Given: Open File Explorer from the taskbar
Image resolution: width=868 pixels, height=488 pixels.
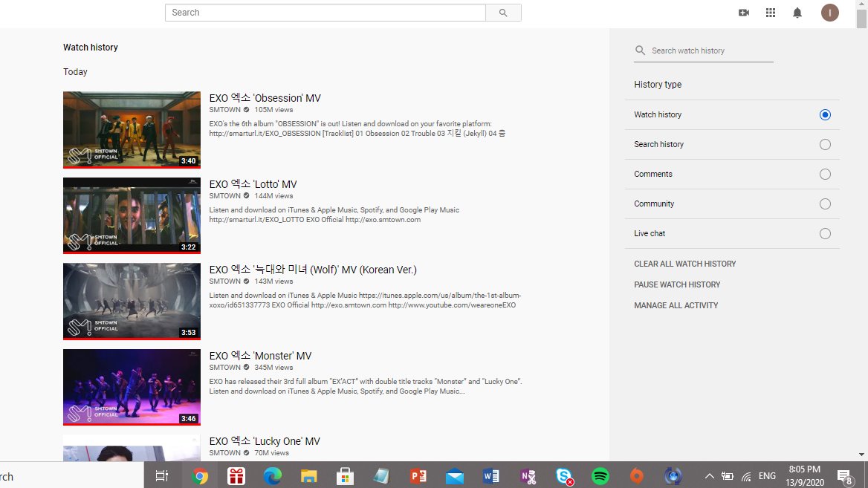Looking at the screenshot, I should pyautogui.click(x=309, y=476).
